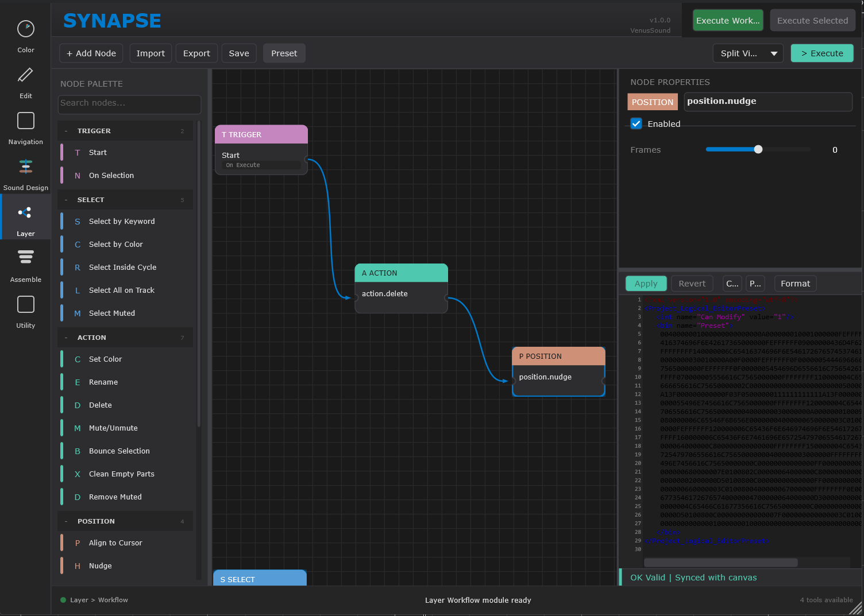Viewport: 864px width, 616px height.
Task: Pick the On Selection node in the palette
Action: tap(126, 176)
